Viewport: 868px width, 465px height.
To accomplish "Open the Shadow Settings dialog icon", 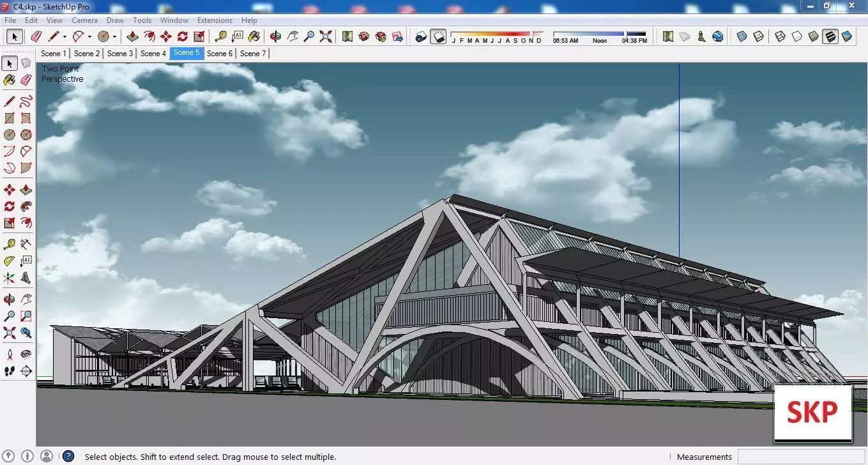I will coord(421,36).
